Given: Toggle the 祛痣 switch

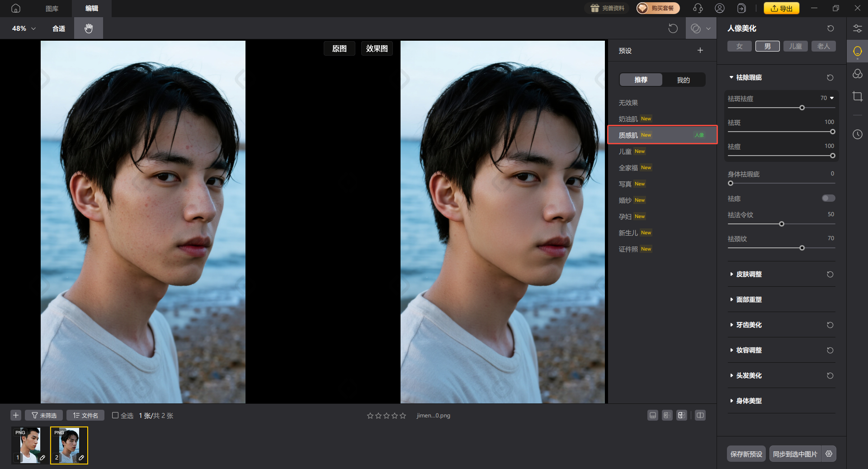Looking at the screenshot, I should (828, 198).
